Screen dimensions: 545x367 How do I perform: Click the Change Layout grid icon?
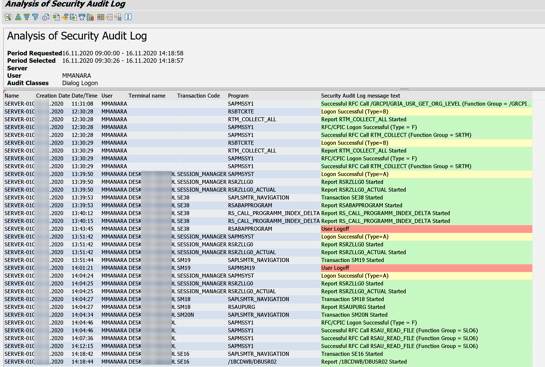(100, 17)
